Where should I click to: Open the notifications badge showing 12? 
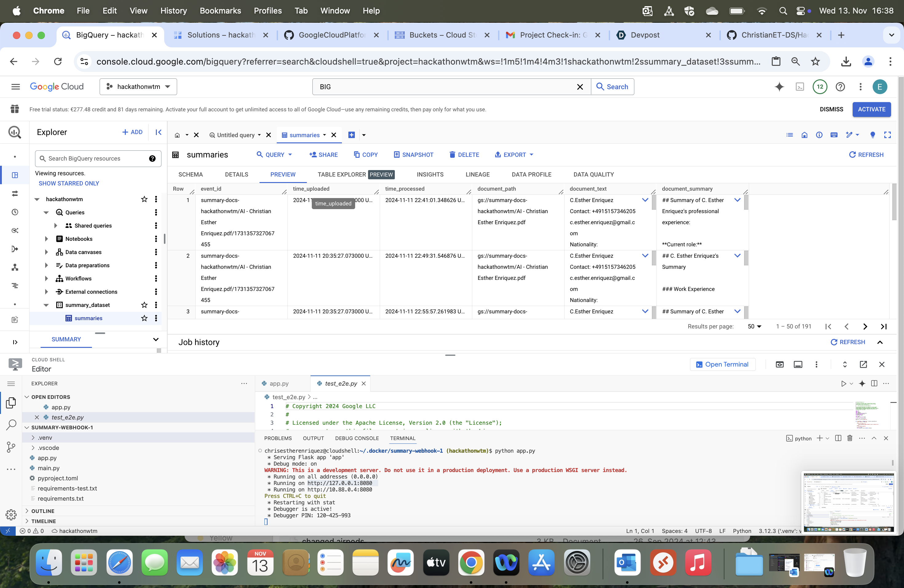click(x=820, y=87)
